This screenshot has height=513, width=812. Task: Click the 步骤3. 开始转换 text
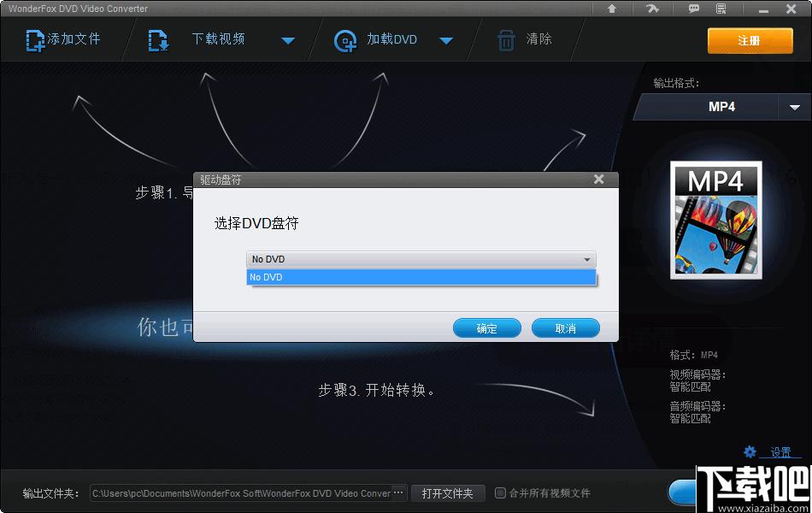(x=376, y=390)
